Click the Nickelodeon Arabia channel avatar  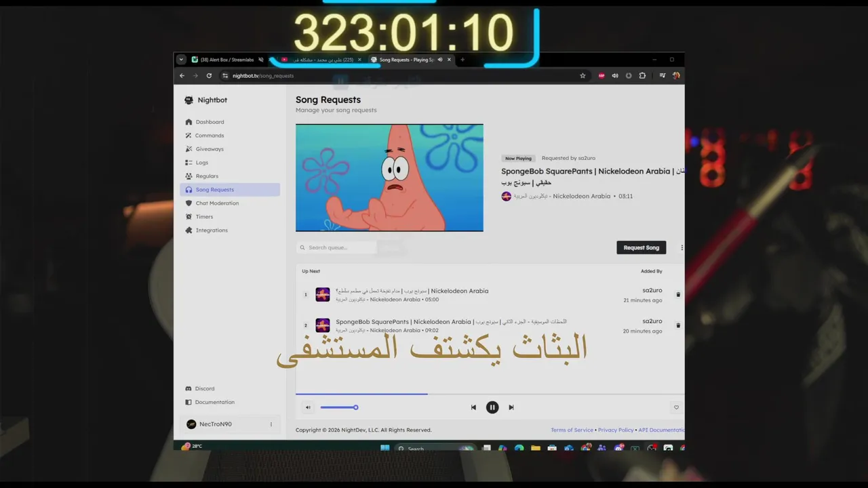pos(506,197)
